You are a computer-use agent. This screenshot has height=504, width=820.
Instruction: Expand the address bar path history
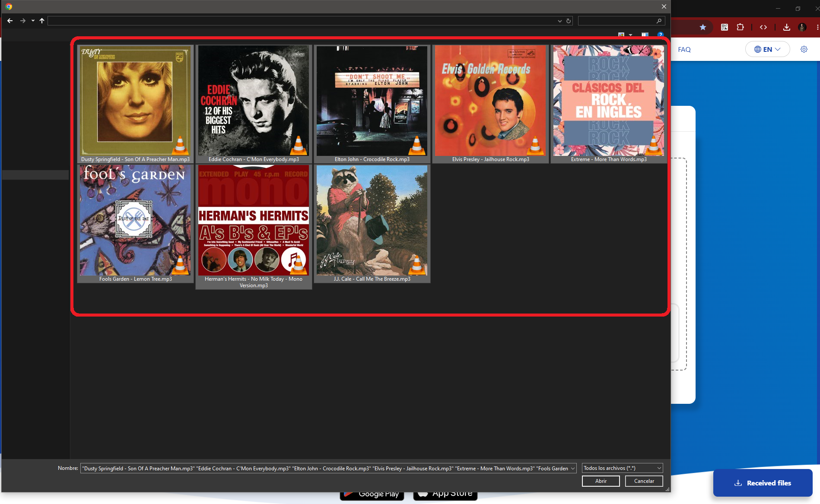pos(560,21)
